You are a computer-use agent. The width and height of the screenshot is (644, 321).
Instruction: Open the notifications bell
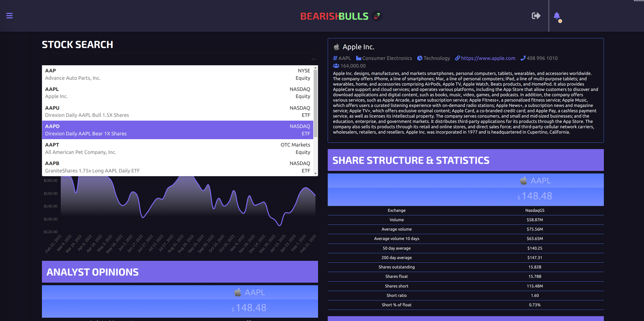tap(557, 16)
